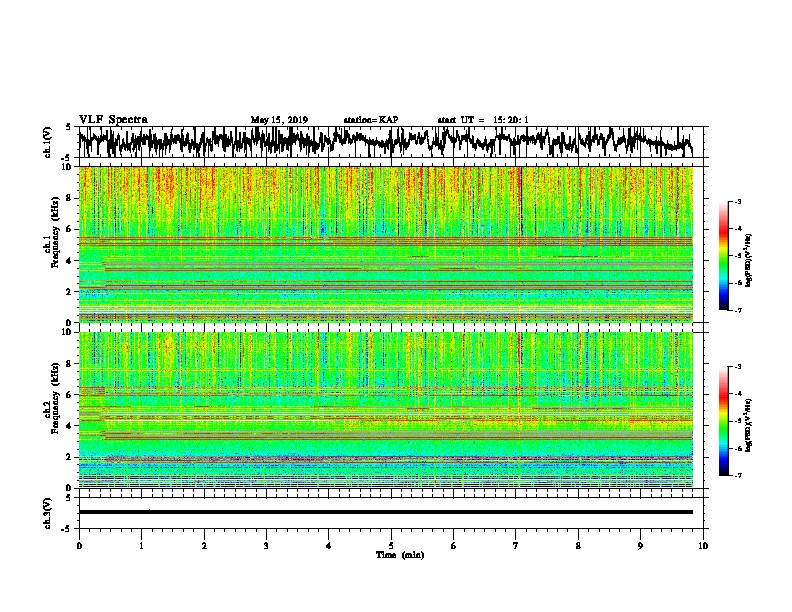Click time axis tick label "1"
This screenshot has height=612, width=792.
pos(141,546)
